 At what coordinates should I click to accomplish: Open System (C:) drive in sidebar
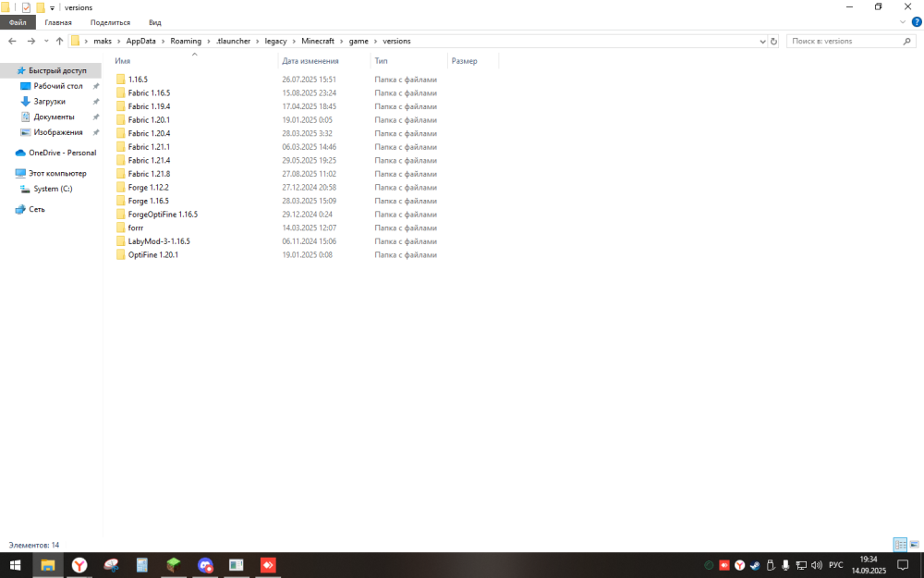(53, 189)
